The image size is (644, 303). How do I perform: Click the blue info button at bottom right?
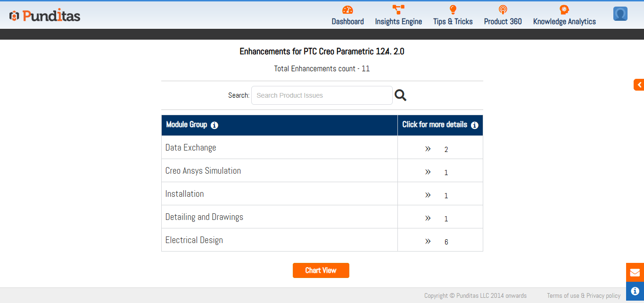coord(635,291)
